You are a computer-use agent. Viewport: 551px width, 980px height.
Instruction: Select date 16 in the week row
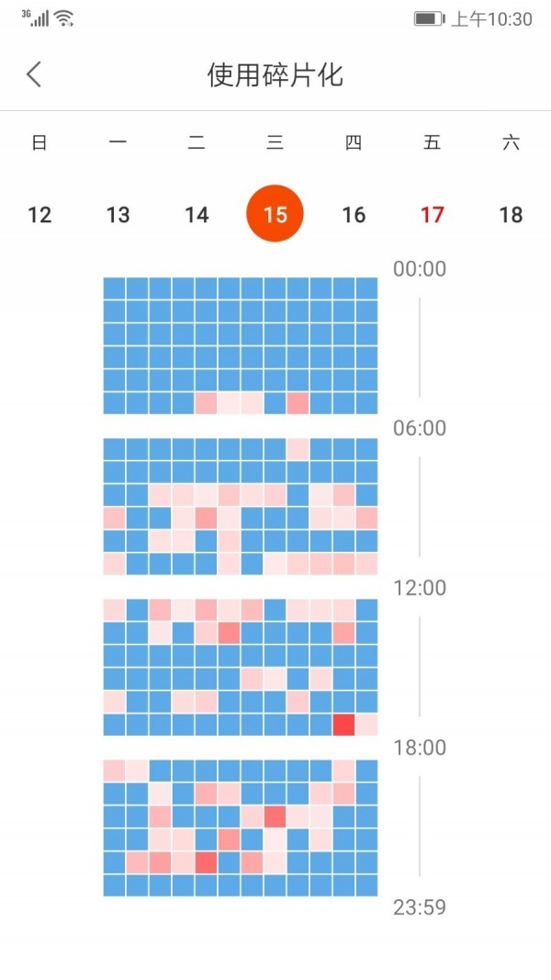coord(354,215)
